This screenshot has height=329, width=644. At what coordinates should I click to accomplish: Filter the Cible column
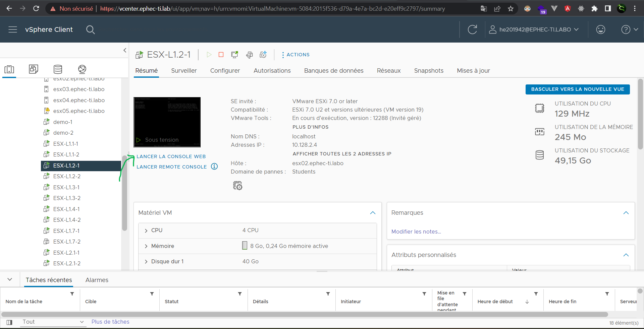(152, 294)
